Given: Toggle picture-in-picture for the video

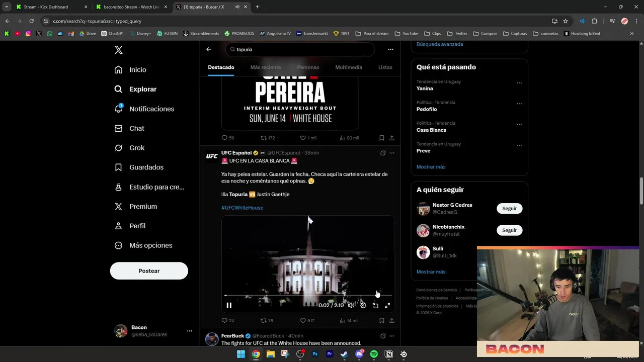Looking at the screenshot, I should (375, 305).
